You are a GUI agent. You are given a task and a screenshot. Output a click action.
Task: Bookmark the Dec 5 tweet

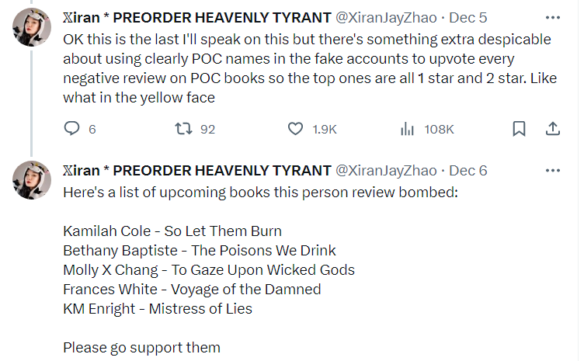[519, 129]
